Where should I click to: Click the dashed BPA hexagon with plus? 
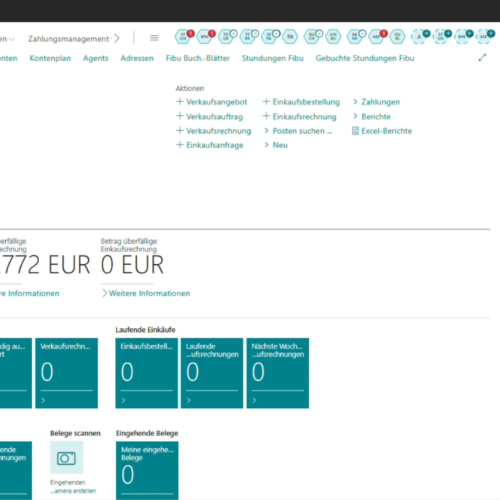pos(462,37)
